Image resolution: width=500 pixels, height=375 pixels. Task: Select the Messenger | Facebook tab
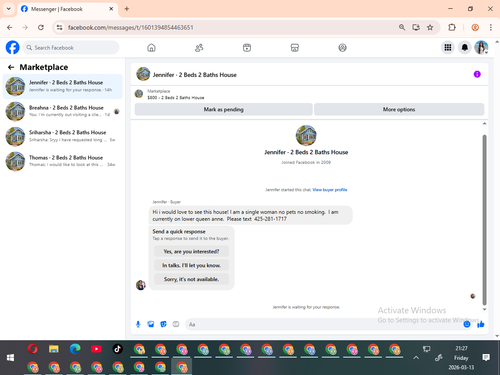67,9
